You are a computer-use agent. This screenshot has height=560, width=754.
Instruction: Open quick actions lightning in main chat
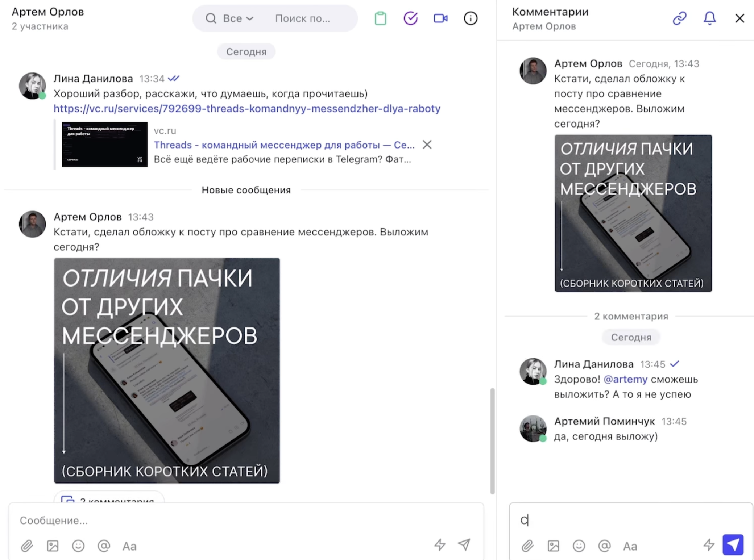440,544
